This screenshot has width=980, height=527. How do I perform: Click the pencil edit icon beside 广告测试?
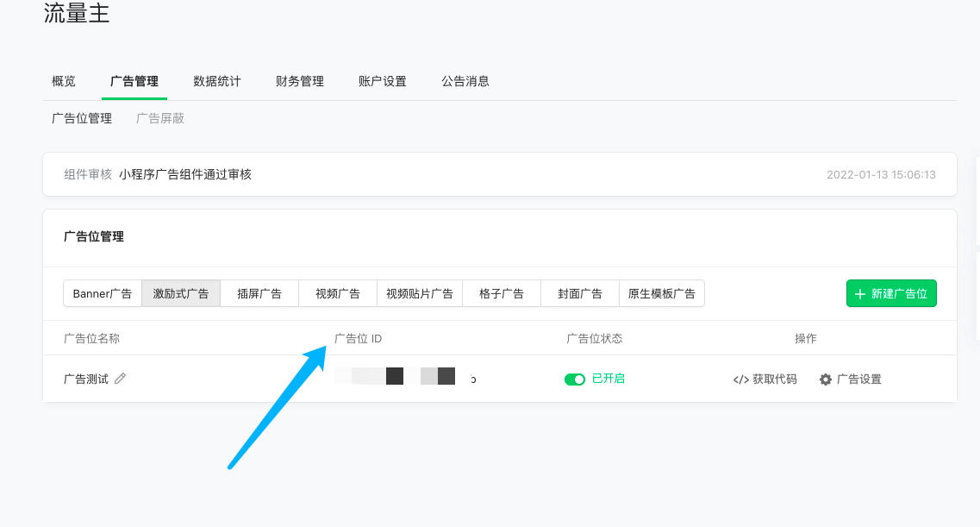120,379
